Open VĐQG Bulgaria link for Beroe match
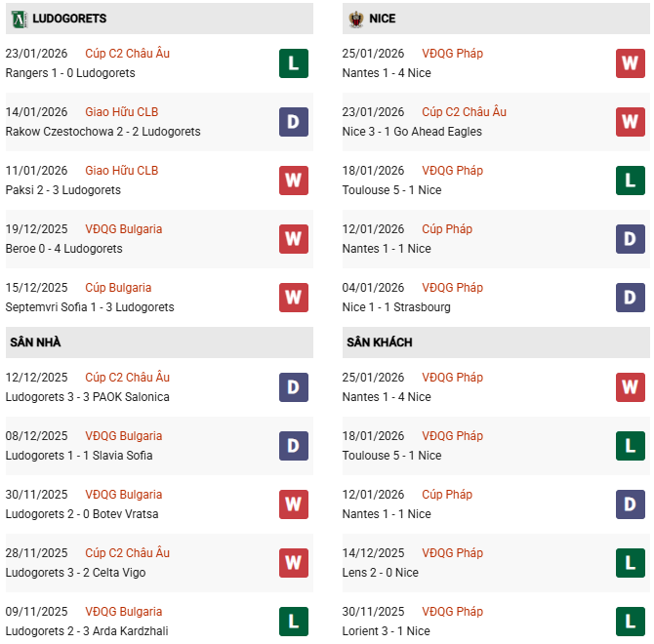654x644 pixels. (x=124, y=229)
